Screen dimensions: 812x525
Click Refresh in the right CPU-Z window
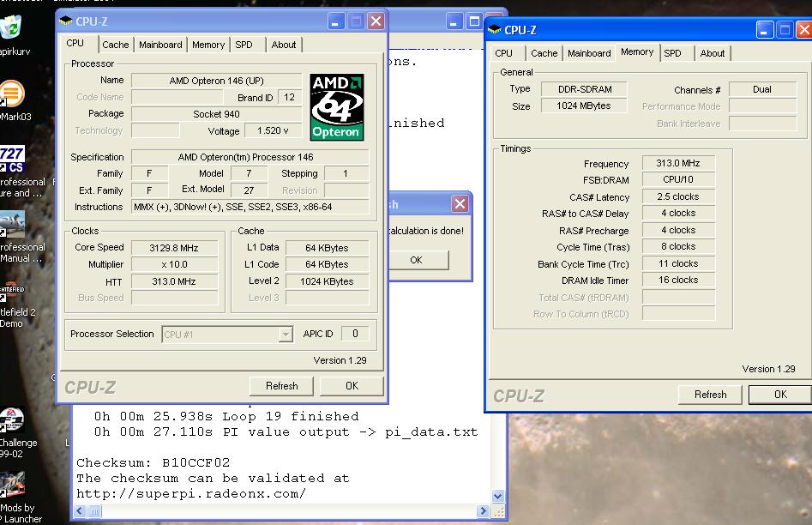(x=710, y=395)
